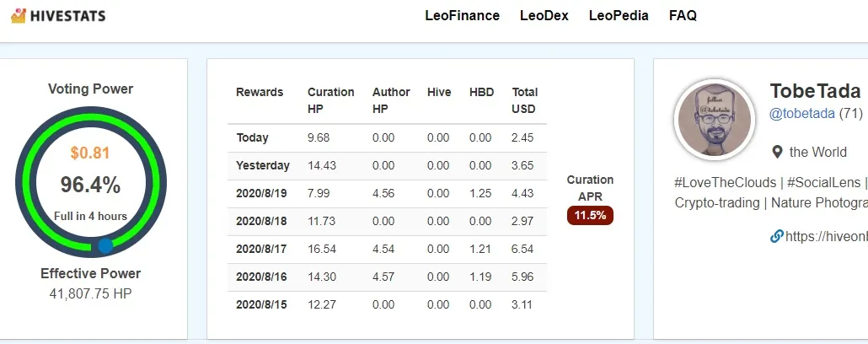Click curation value 7.99
The width and height of the screenshot is (868, 344).
tap(319, 193)
